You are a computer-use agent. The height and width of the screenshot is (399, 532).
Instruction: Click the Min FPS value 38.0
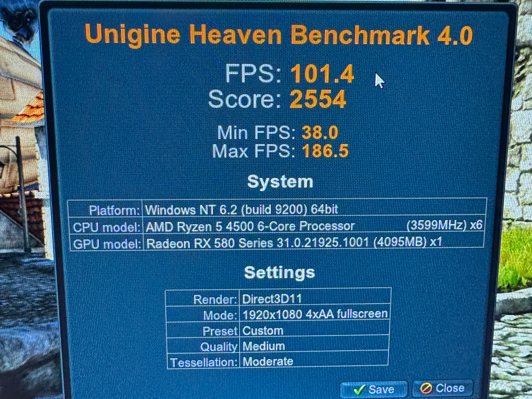pyautogui.click(x=320, y=132)
